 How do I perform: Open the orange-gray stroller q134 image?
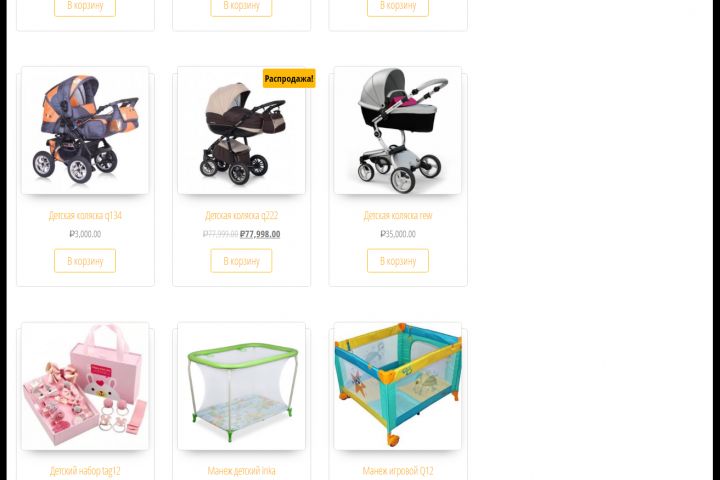[x=85, y=130]
